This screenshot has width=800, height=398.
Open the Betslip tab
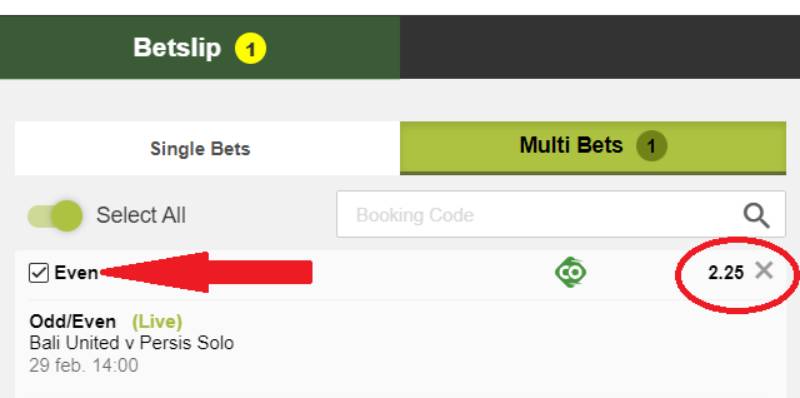[199, 47]
